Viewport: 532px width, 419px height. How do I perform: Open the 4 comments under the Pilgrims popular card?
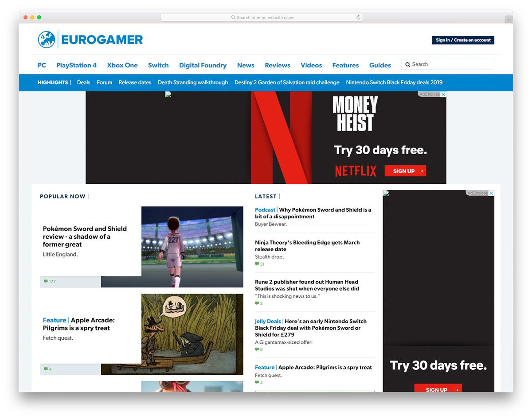pyautogui.click(x=47, y=369)
